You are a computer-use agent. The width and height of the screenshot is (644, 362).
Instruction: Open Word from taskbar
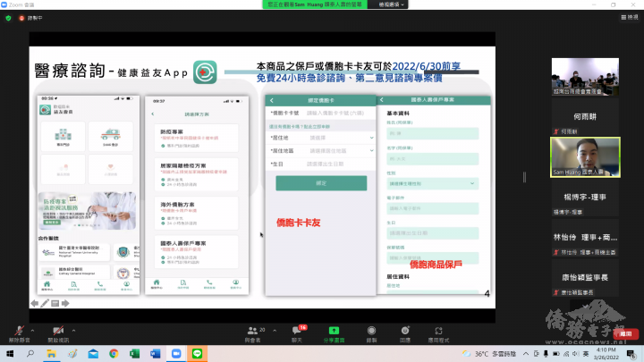coord(156,354)
